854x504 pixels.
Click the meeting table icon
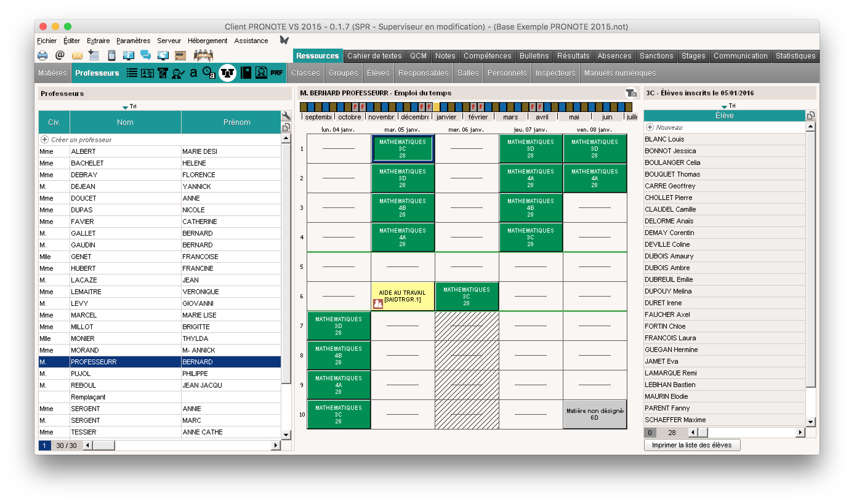tap(203, 55)
